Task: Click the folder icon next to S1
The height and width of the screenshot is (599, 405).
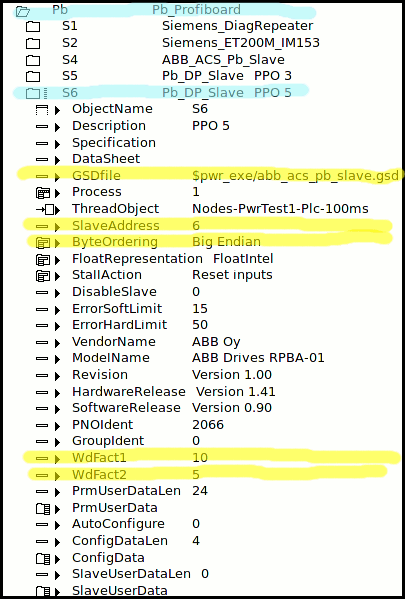Action: click(33, 27)
